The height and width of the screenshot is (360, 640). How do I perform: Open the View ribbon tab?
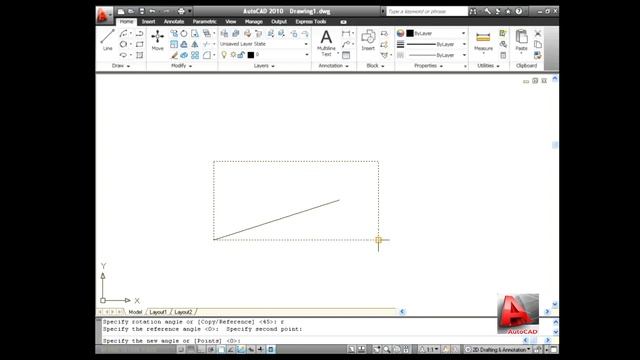(x=231, y=22)
